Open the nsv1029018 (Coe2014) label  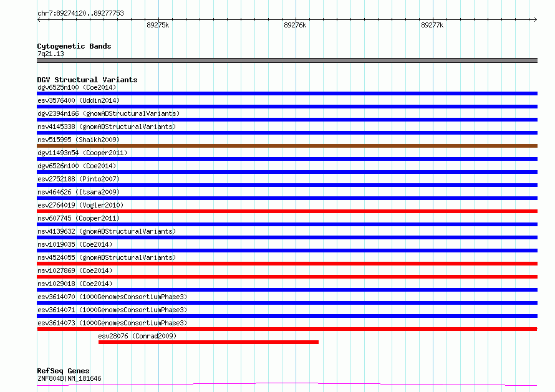tap(75, 284)
